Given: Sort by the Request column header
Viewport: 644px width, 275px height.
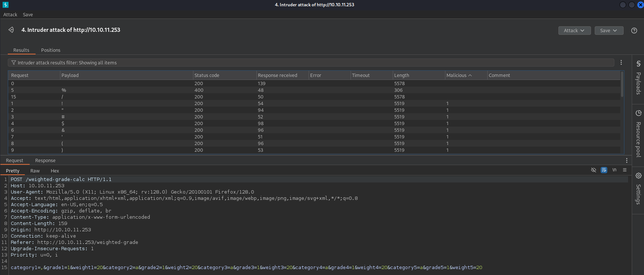Looking at the screenshot, I should coord(34,75).
